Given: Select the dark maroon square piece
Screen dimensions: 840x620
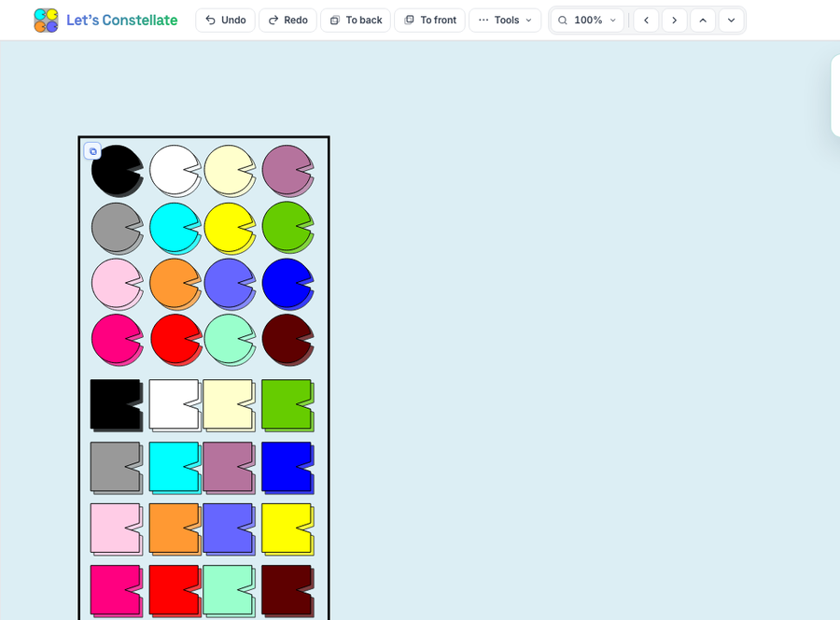Looking at the screenshot, I should (287, 591).
